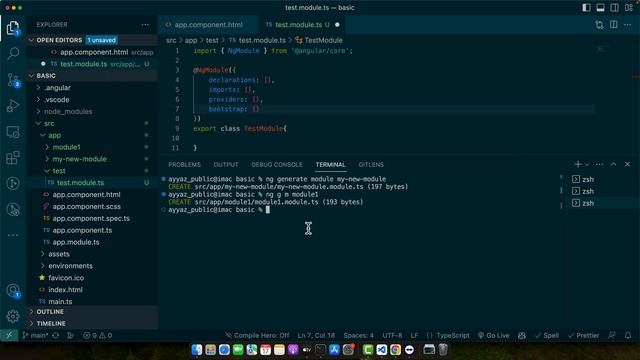Expand the Timeline section

pyautogui.click(x=92, y=323)
